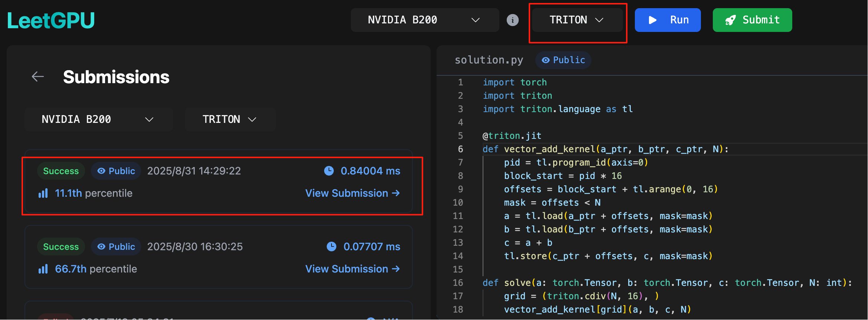Run the code with the Run button

coord(668,20)
